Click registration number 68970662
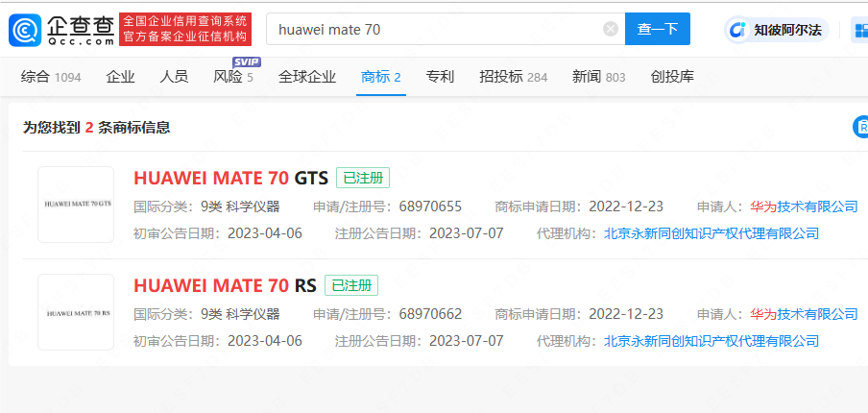This screenshot has height=413, width=868. [x=430, y=314]
